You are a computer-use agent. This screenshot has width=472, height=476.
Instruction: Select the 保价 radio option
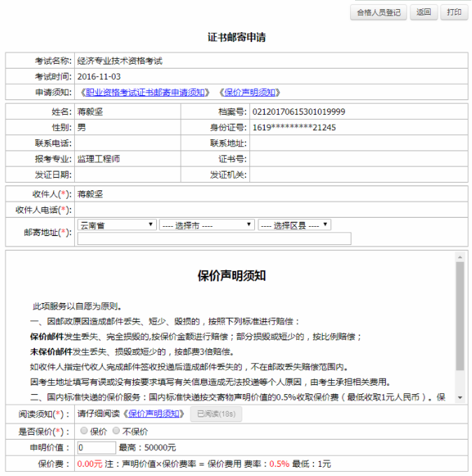pyautogui.click(x=84, y=431)
